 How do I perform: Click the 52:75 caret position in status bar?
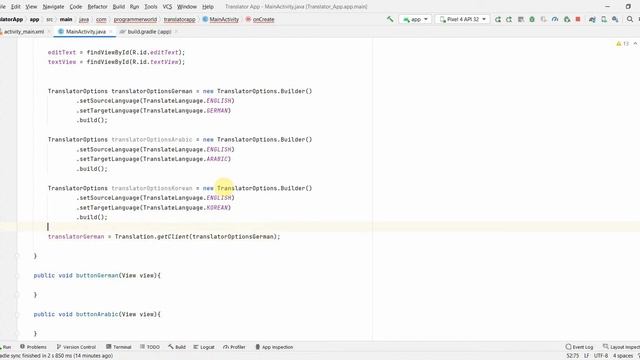tap(573, 356)
